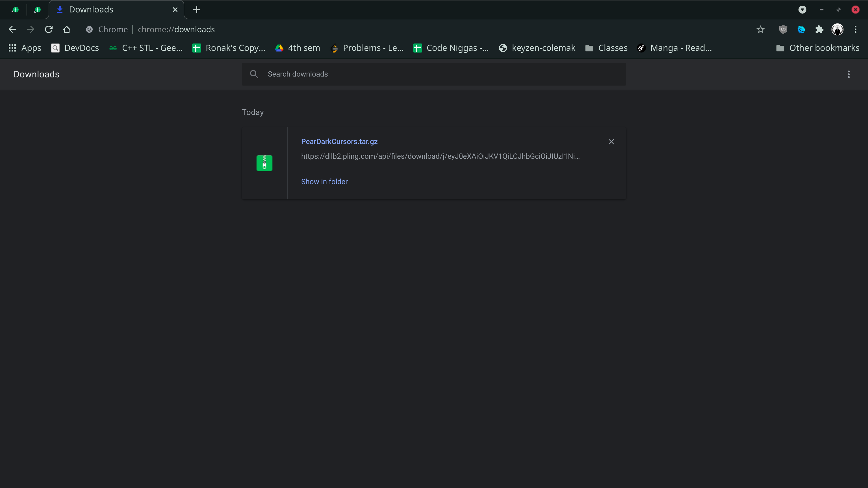
Task: Open a new tab with plus button
Action: coord(197,9)
